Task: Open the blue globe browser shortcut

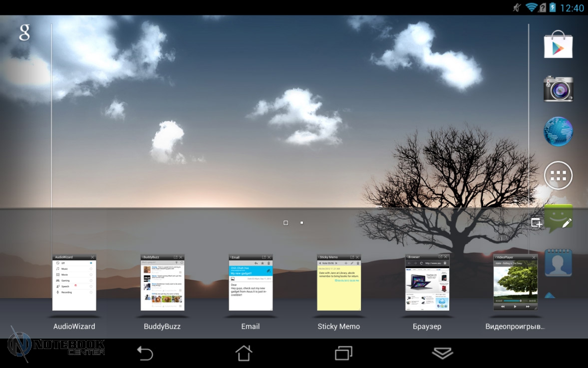Action: click(x=558, y=132)
